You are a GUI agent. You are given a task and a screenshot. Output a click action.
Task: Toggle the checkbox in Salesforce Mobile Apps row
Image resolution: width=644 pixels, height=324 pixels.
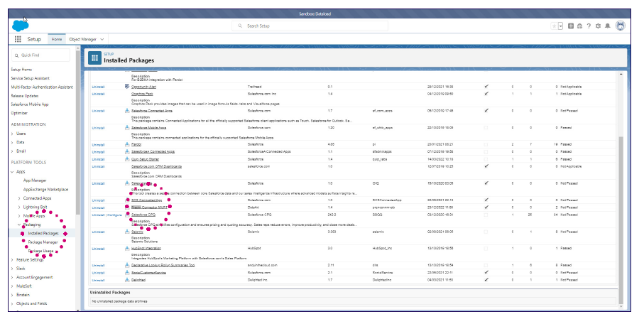486,128
